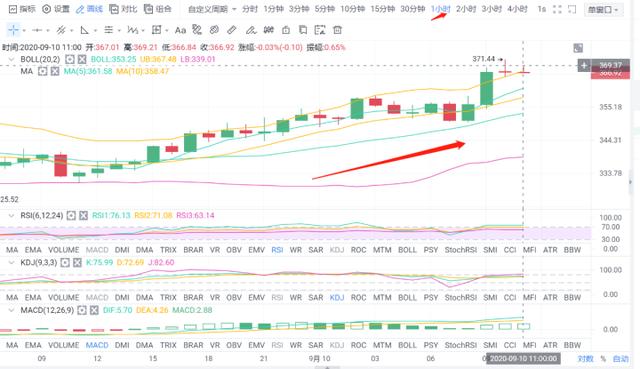Open the Aa text annotation tool

180,30
